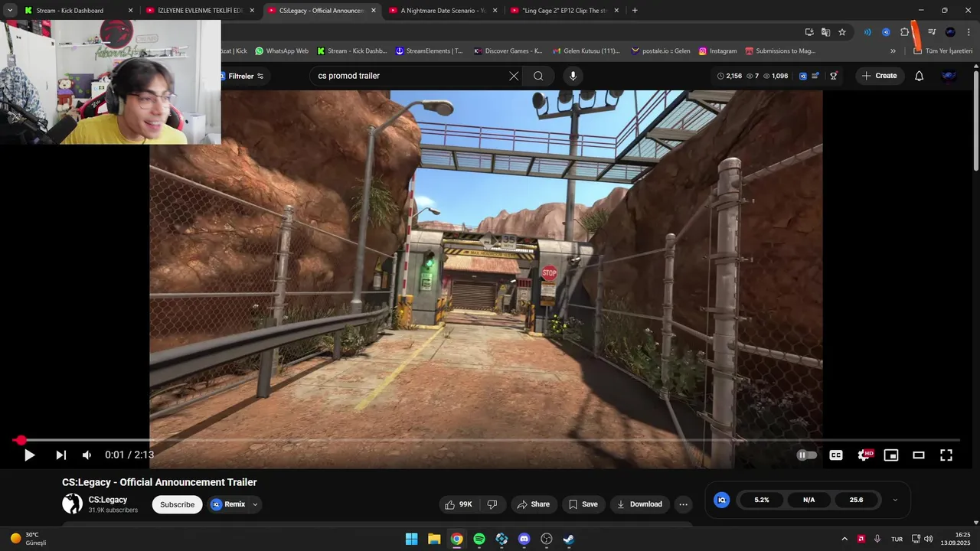Share the trailer video
Image resolution: width=980 pixels, height=551 pixels.
coord(534,504)
